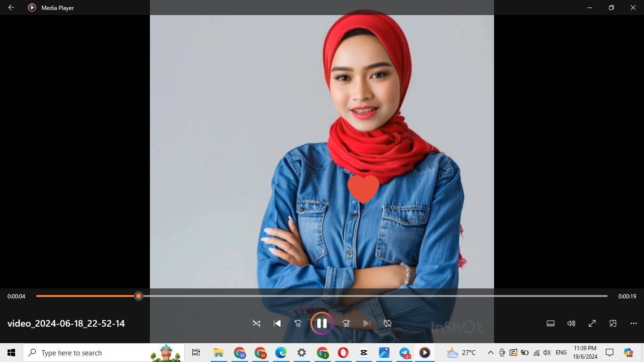Show hidden system tray icons

tap(490, 353)
